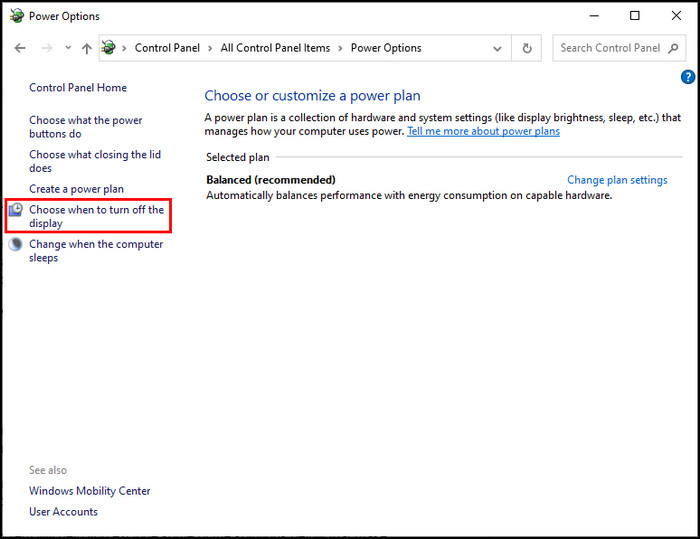Screen dimensions: 700x539
Task: Open Tell me more about power plans
Action: click(483, 131)
